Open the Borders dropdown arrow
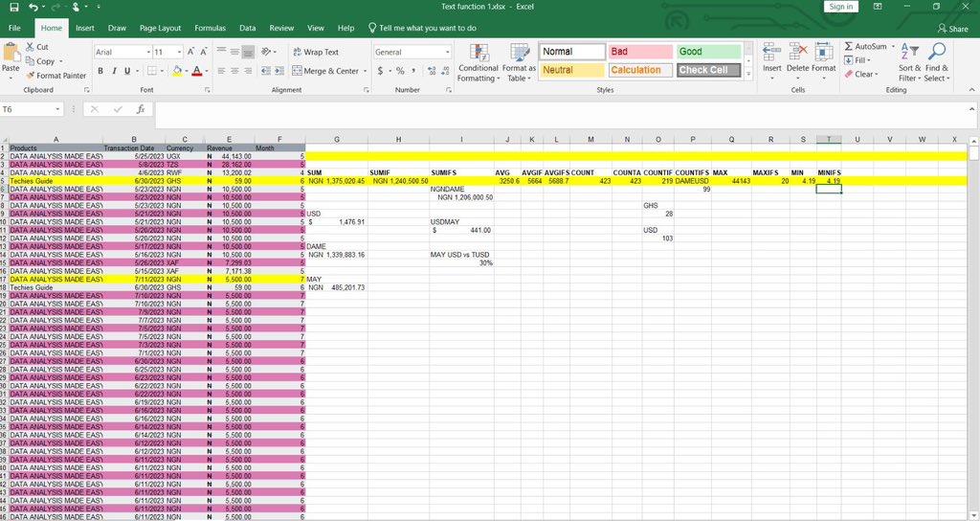This screenshot has width=980, height=521. [x=163, y=71]
